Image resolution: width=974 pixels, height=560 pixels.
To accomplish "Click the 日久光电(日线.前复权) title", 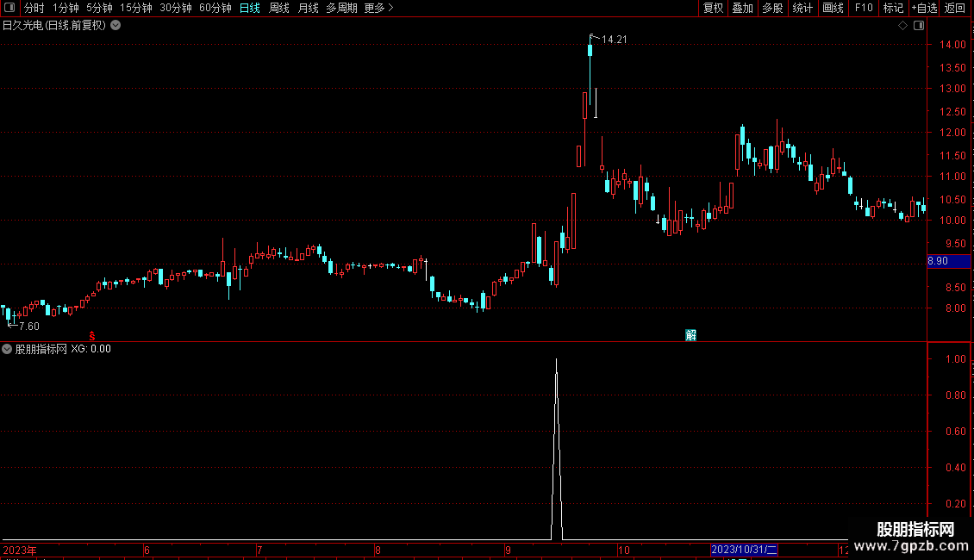I will tap(54, 26).
